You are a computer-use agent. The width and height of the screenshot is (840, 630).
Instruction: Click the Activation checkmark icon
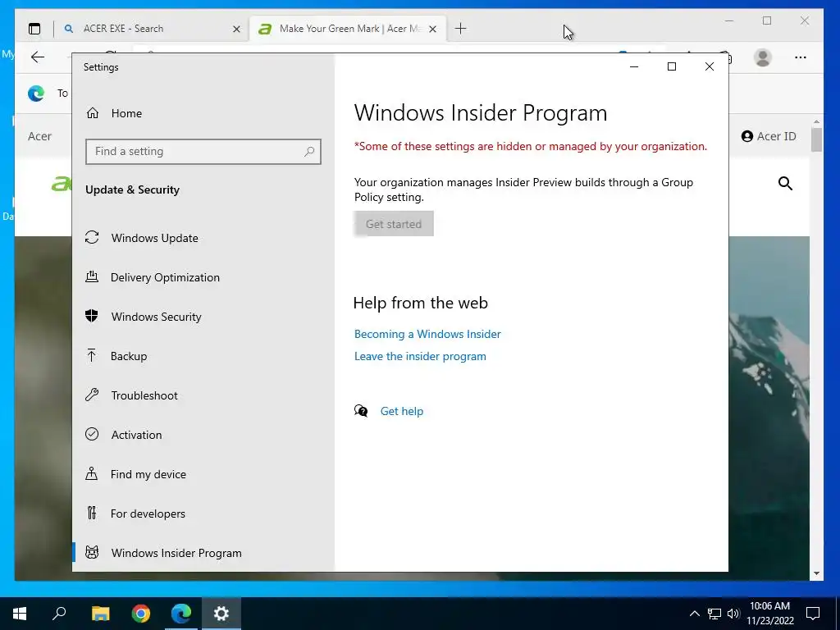coord(92,434)
